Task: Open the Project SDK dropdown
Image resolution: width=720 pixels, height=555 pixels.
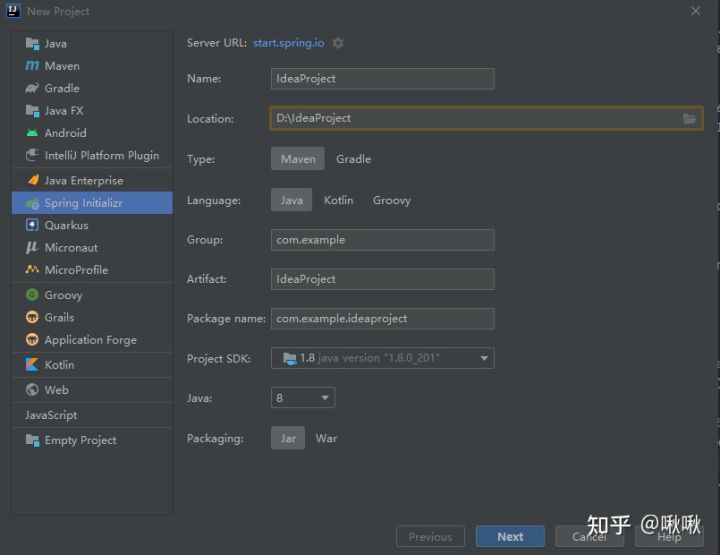Action: click(x=382, y=358)
